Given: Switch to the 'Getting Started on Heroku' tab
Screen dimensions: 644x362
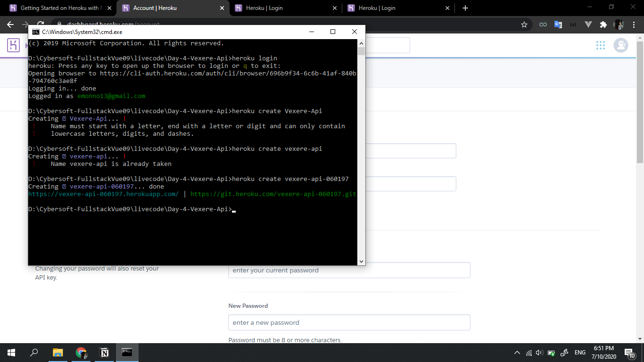Looking at the screenshot, I should point(61,8).
